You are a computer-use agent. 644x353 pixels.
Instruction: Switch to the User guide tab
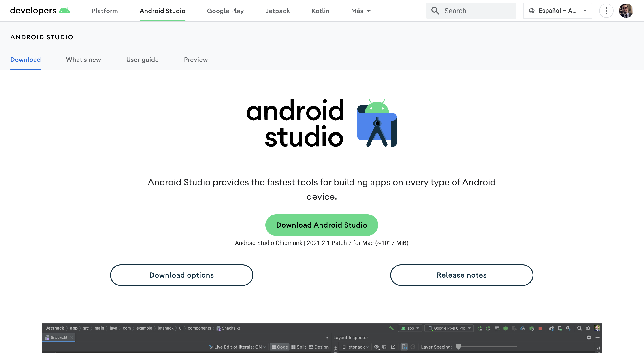(x=143, y=60)
